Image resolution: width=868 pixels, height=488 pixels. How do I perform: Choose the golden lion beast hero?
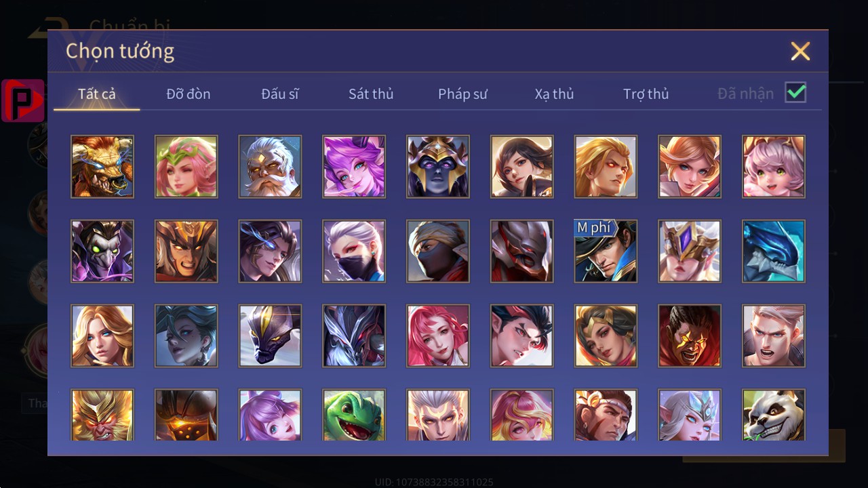pos(102,167)
